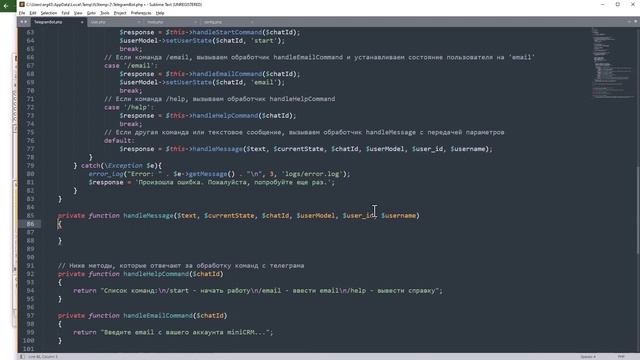The image size is (640, 360).
Task: Close the second tab, User.php
Action: point(139,22)
